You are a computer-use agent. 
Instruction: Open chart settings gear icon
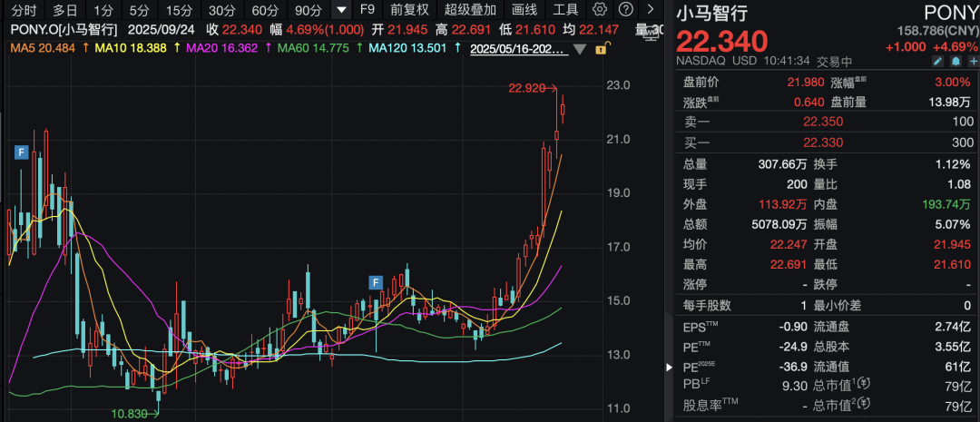click(600, 9)
